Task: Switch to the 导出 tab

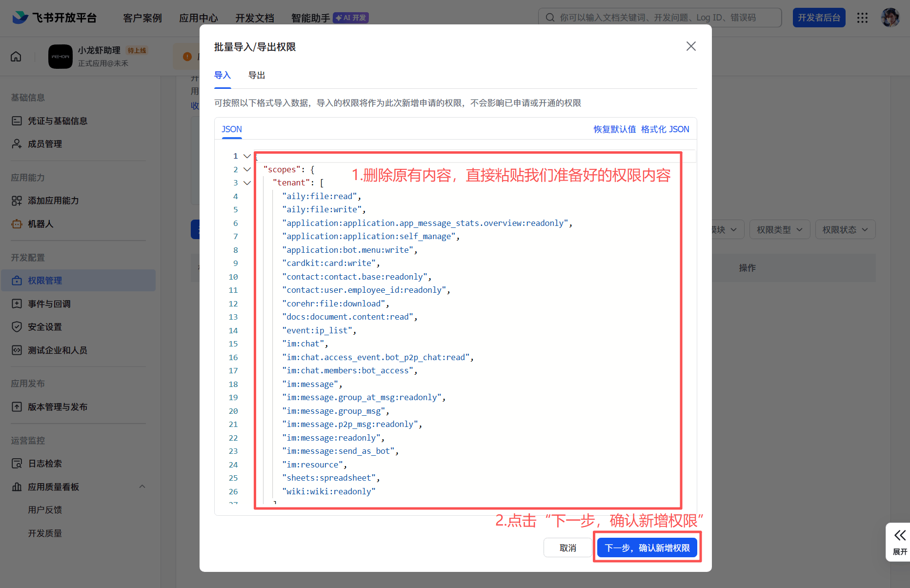Action: [x=257, y=75]
